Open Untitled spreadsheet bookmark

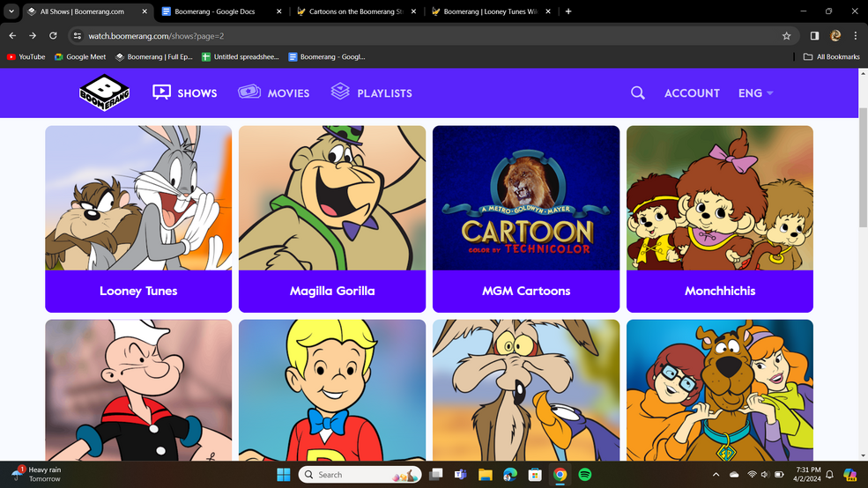point(241,56)
